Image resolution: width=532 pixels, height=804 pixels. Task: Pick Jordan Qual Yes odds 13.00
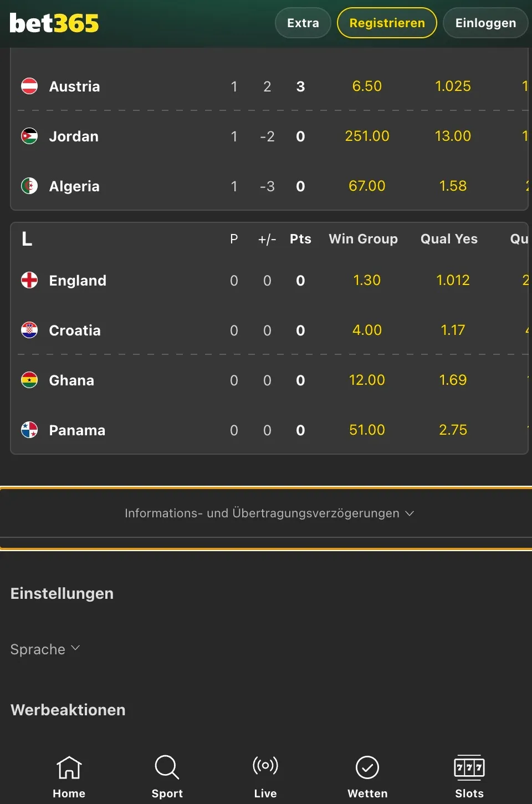tap(453, 136)
